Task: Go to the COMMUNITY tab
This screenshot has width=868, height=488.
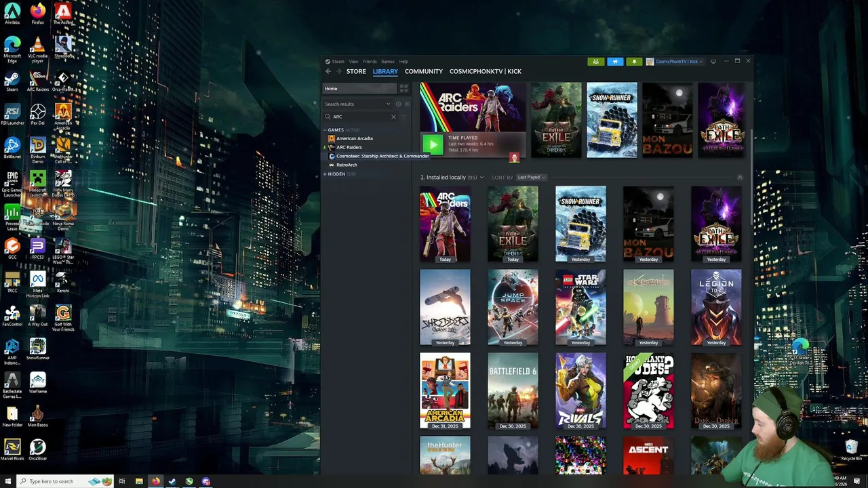Action: pos(424,71)
